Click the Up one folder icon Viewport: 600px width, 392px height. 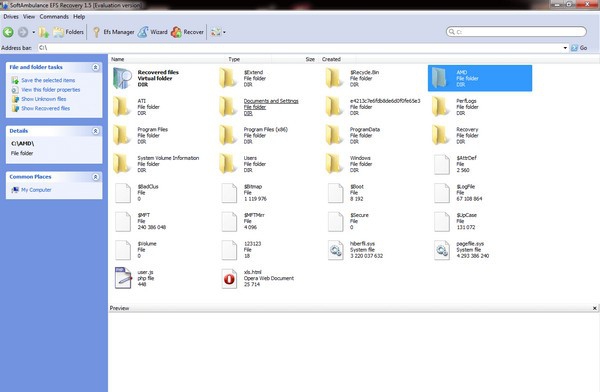[x=44, y=32]
